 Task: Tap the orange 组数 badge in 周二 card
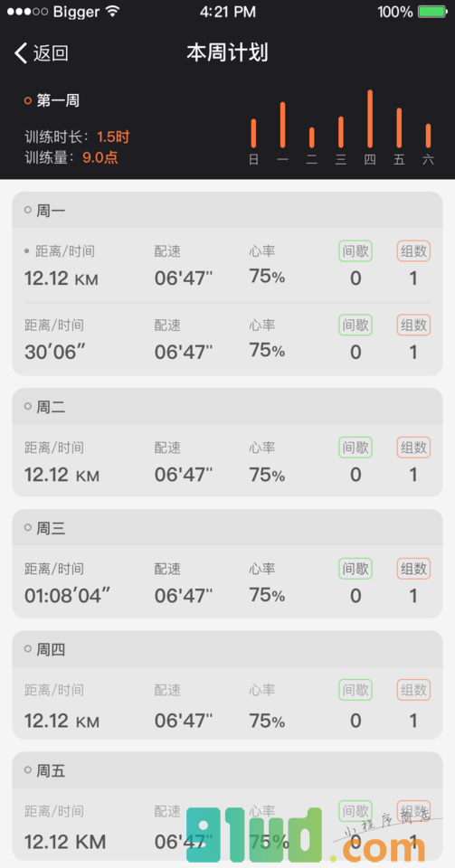click(x=413, y=448)
